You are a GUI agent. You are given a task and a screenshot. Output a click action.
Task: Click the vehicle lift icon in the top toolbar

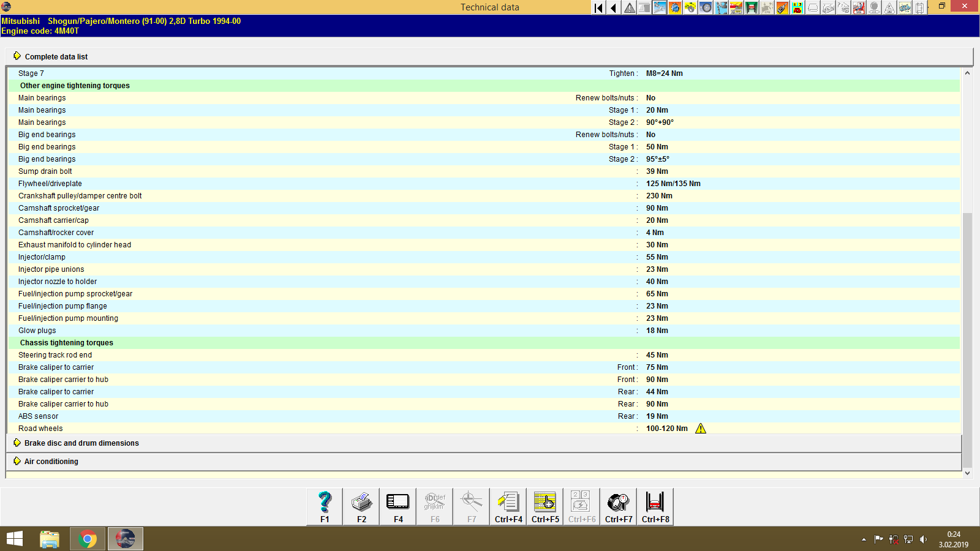click(752, 7)
